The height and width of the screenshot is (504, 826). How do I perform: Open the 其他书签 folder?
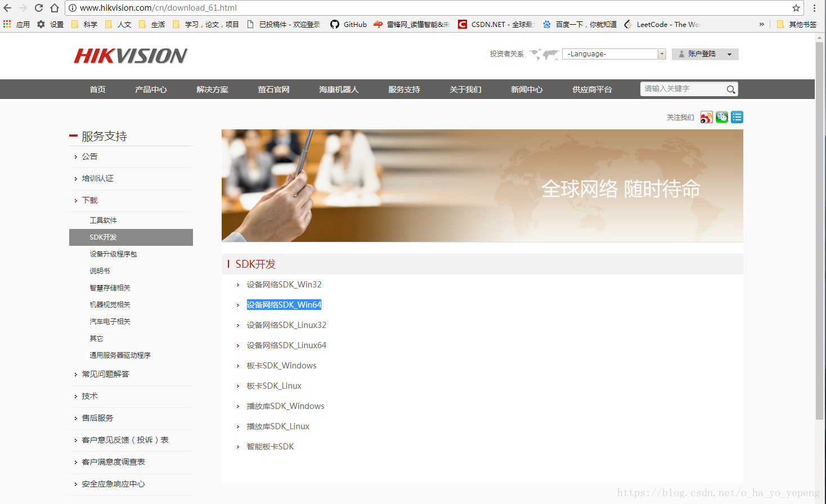point(797,24)
